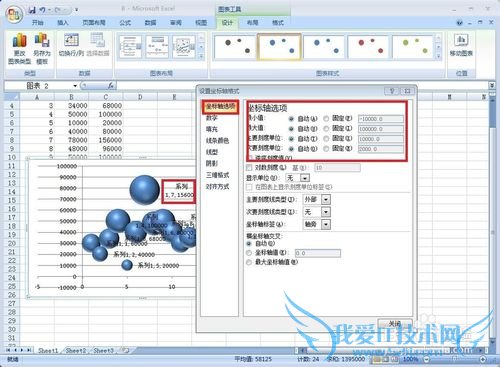500x367 pixels.
Task: Open the Excel Help icon in ribbon
Action: [x=460, y=23]
